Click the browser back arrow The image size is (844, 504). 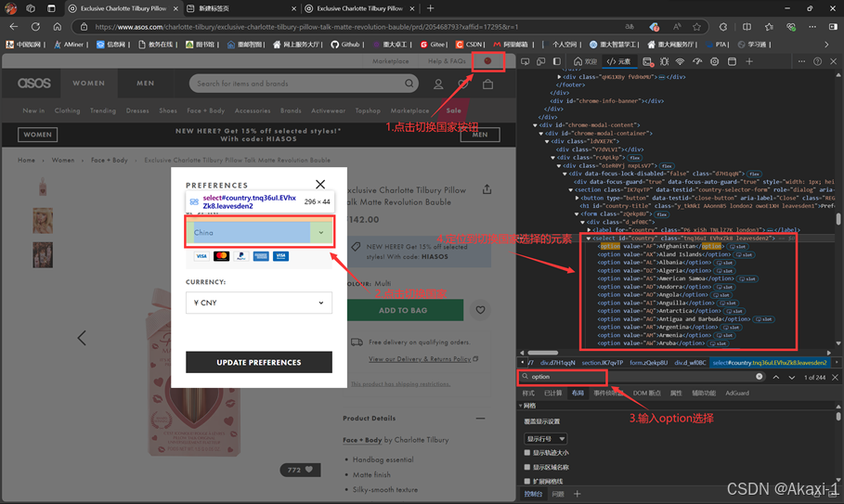pyautogui.click(x=13, y=26)
